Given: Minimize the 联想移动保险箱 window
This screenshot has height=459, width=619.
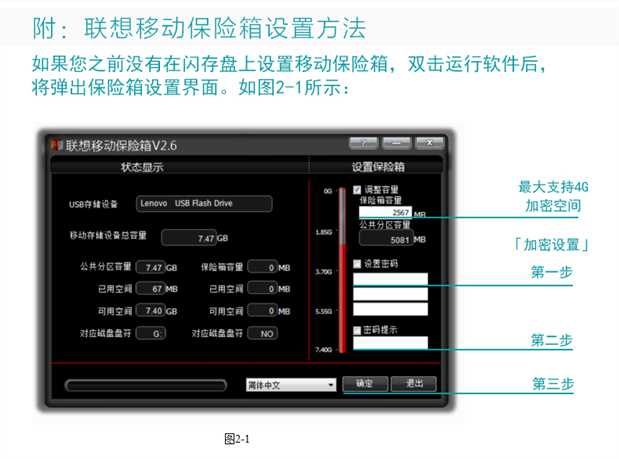Looking at the screenshot, I should tap(396, 144).
